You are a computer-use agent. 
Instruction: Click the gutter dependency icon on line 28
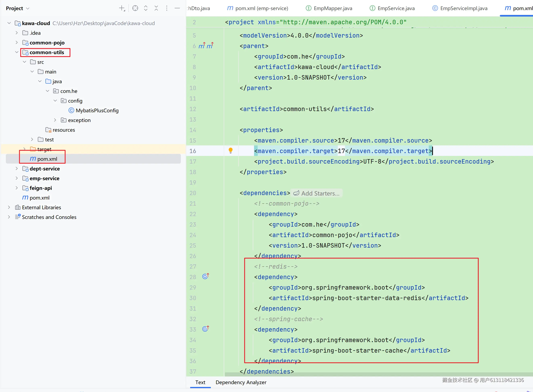[x=205, y=276]
